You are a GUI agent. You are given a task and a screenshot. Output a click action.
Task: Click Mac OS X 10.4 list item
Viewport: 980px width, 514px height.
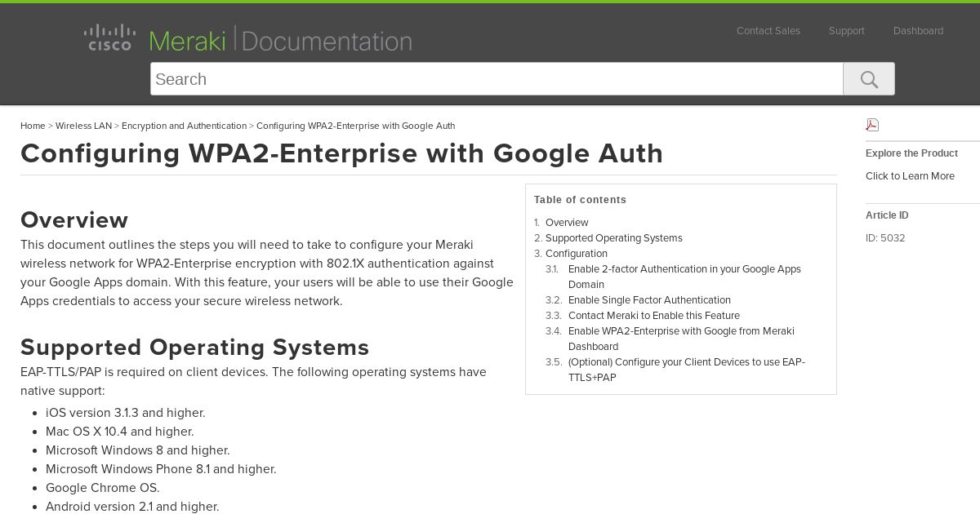click(x=120, y=432)
